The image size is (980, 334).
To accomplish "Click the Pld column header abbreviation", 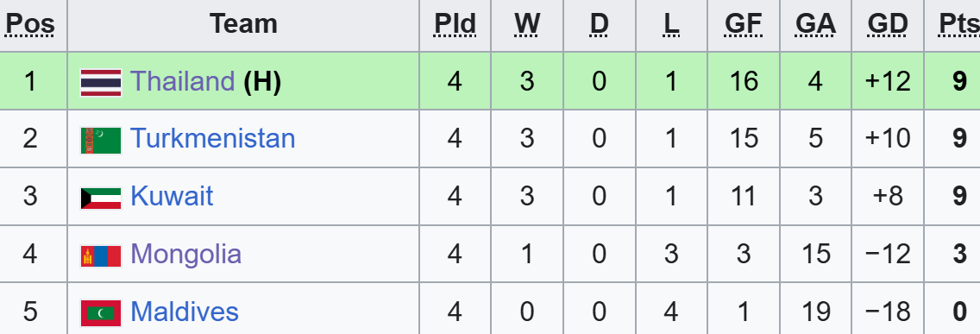I will point(455,24).
